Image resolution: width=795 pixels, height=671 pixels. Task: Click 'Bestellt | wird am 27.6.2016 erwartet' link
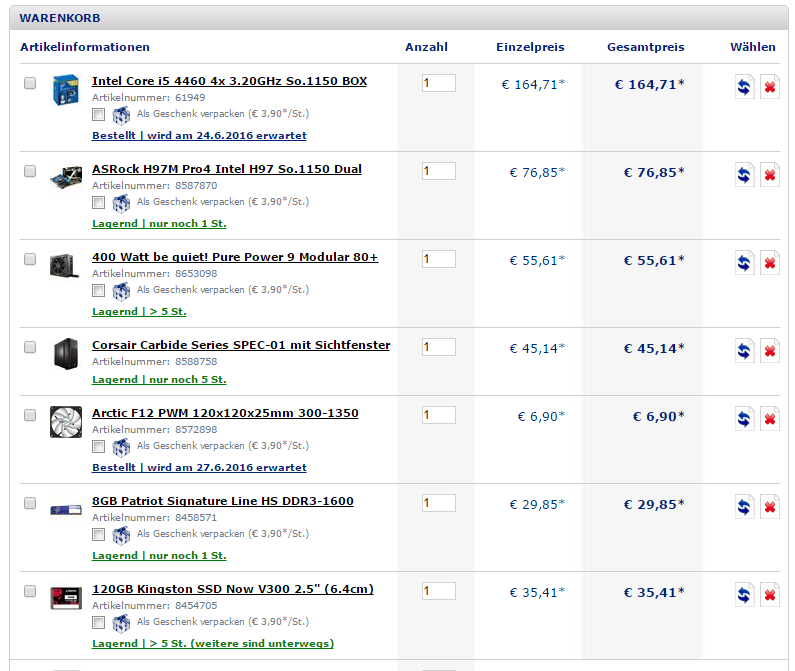point(199,468)
